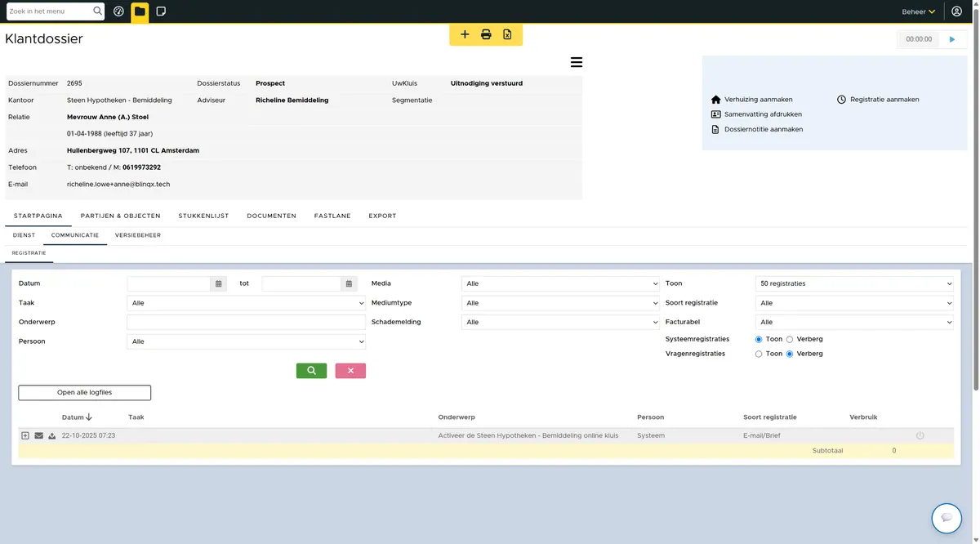Open the Facturabel dropdown
The height and width of the screenshot is (544, 980).
854,322
